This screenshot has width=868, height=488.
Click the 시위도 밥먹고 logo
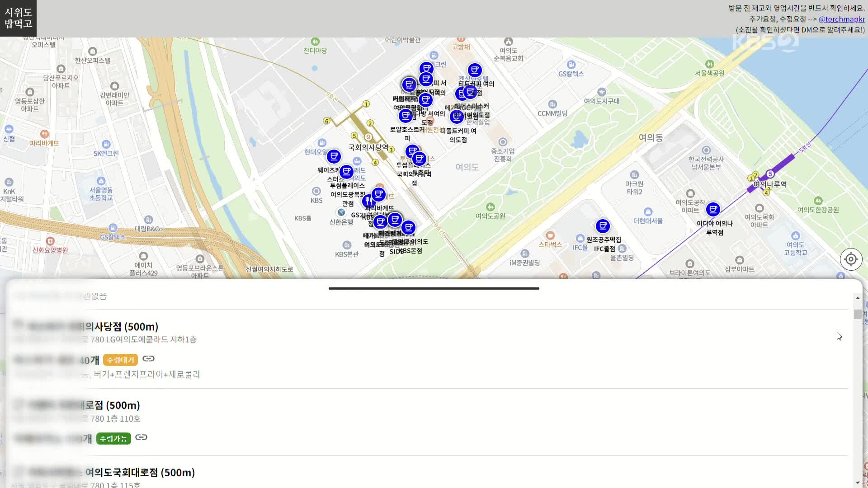(18, 18)
